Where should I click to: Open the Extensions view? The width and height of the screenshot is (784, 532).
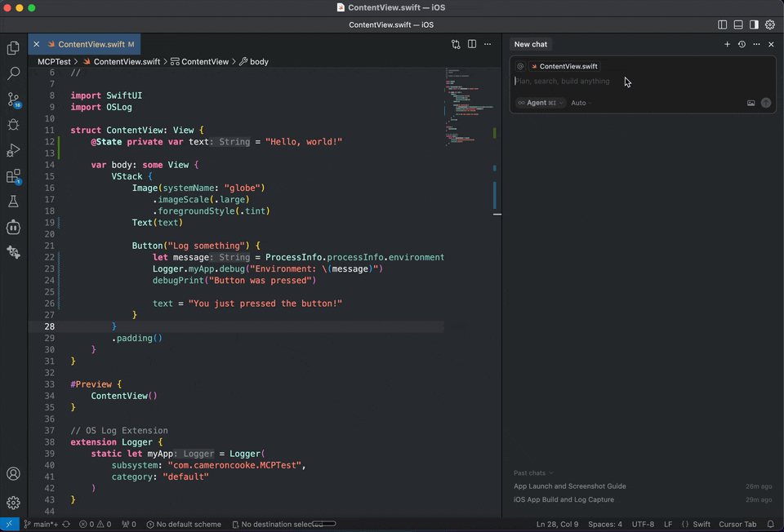(13, 175)
